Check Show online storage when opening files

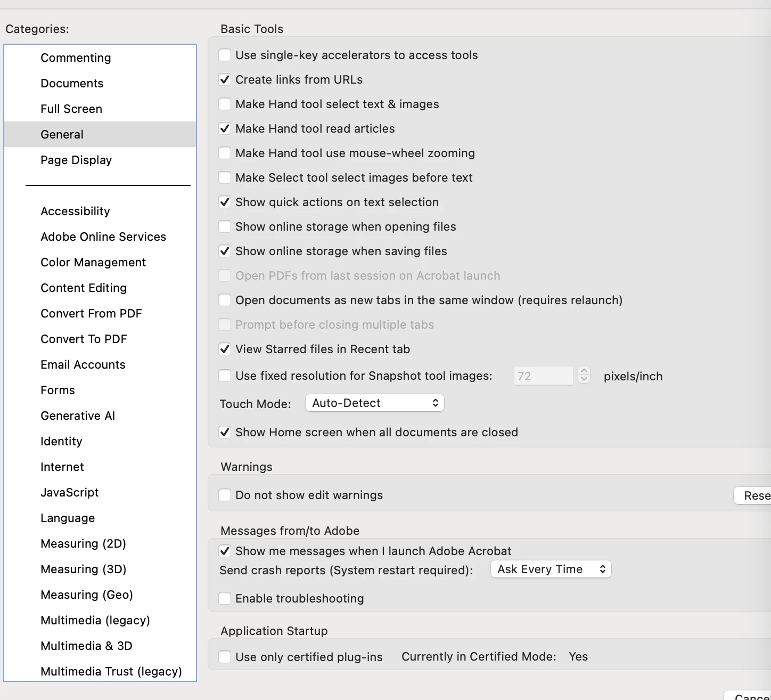225,226
